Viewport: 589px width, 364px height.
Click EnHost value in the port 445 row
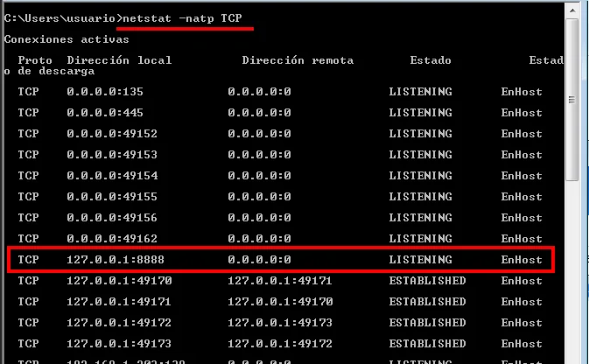tap(522, 113)
